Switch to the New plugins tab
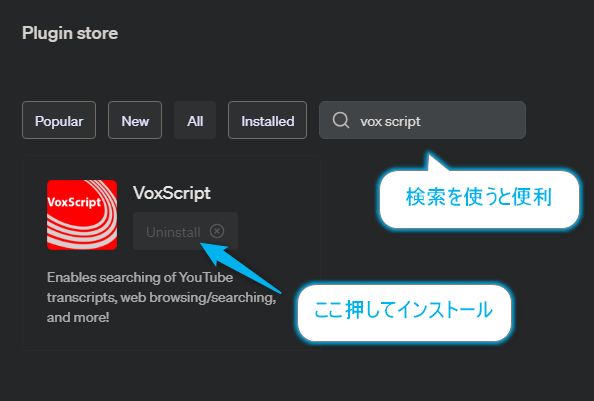The height and width of the screenshot is (401, 594). coord(135,120)
